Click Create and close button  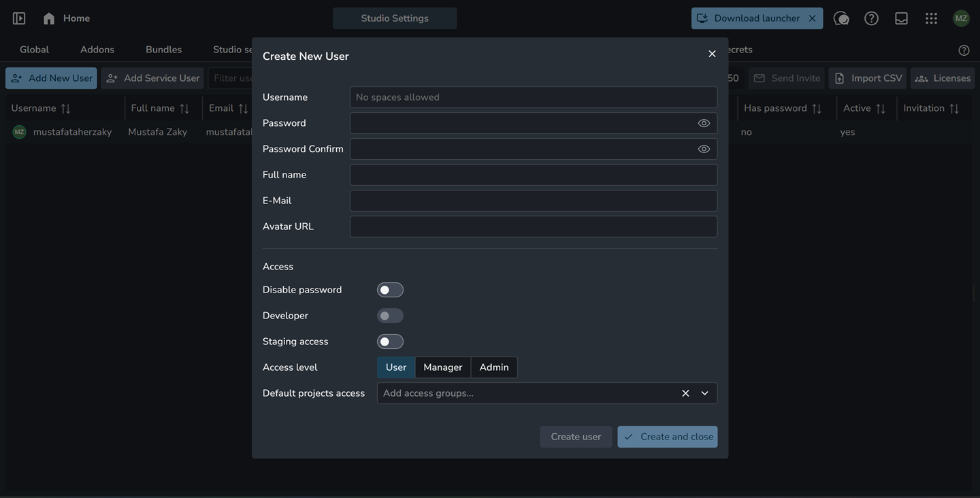pos(668,437)
